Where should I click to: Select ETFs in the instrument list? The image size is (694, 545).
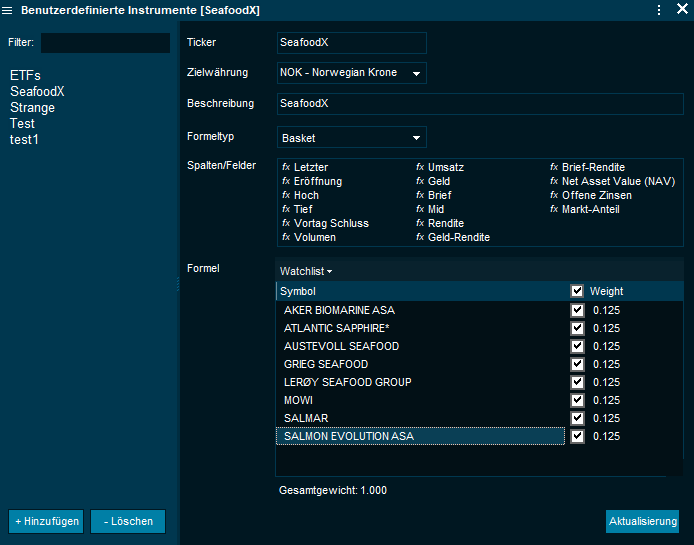tap(26, 76)
